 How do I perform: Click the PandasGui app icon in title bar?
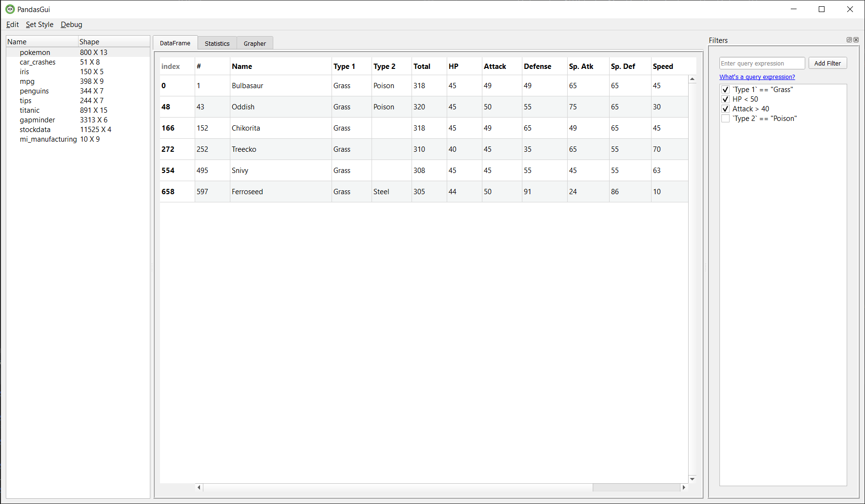click(10, 9)
